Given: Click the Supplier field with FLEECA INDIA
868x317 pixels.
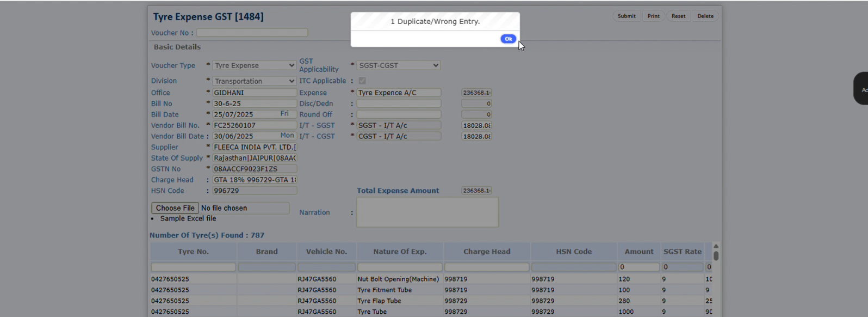Looking at the screenshot, I should coord(254,147).
